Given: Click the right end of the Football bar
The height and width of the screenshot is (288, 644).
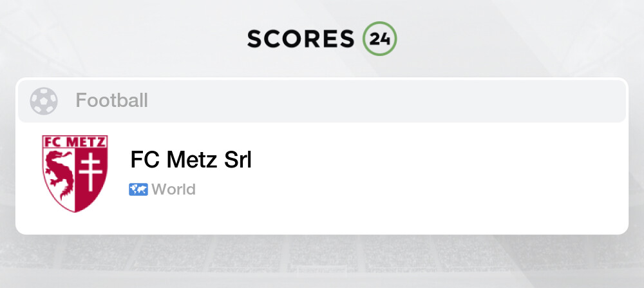Looking at the screenshot, I should pos(605,101).
